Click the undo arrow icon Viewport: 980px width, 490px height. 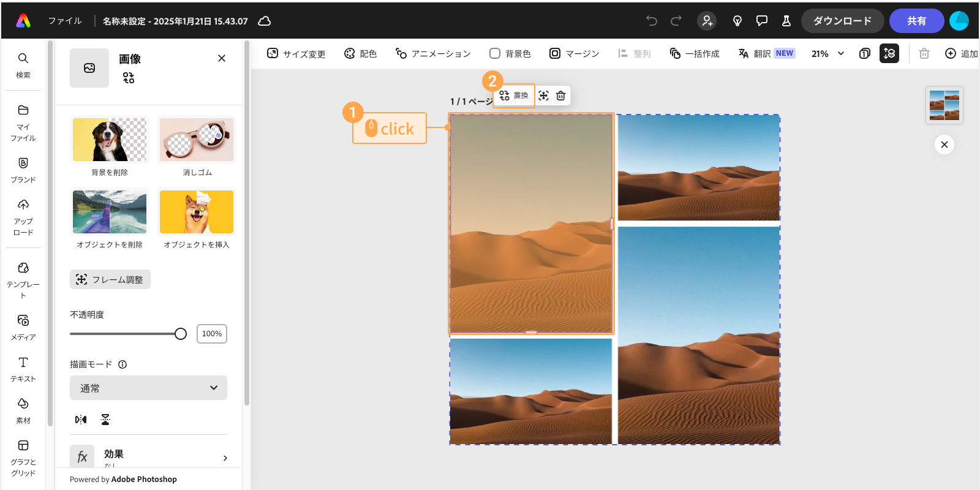pyautogui.click(x=652, y=21)
